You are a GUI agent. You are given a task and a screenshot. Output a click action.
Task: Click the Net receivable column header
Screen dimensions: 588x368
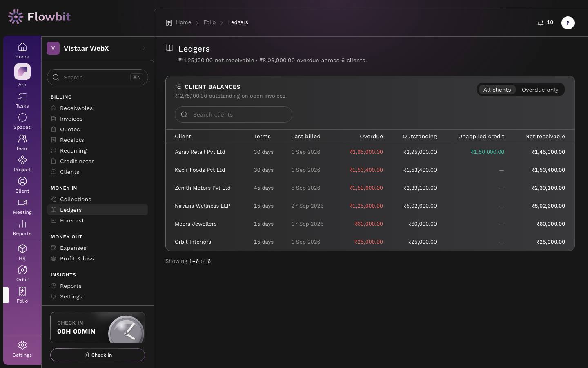point(545,137)
